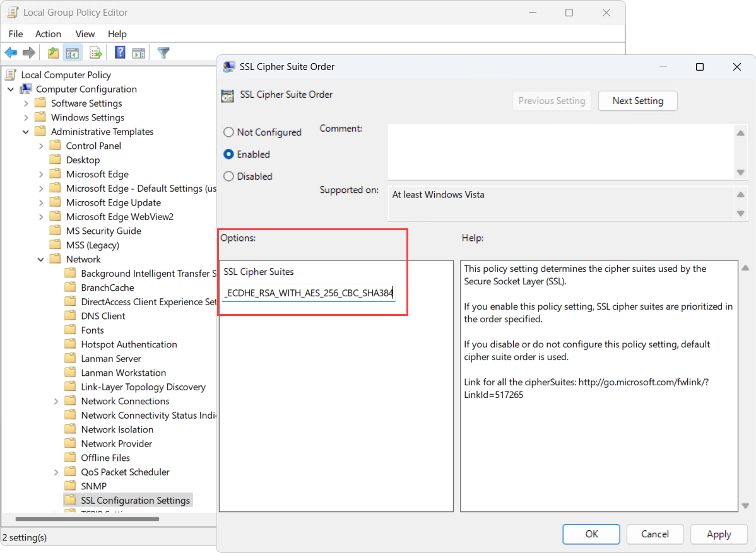Expand the Windows Settings tree node
This screenshot has height=553, width=756.
click(26, 117)
